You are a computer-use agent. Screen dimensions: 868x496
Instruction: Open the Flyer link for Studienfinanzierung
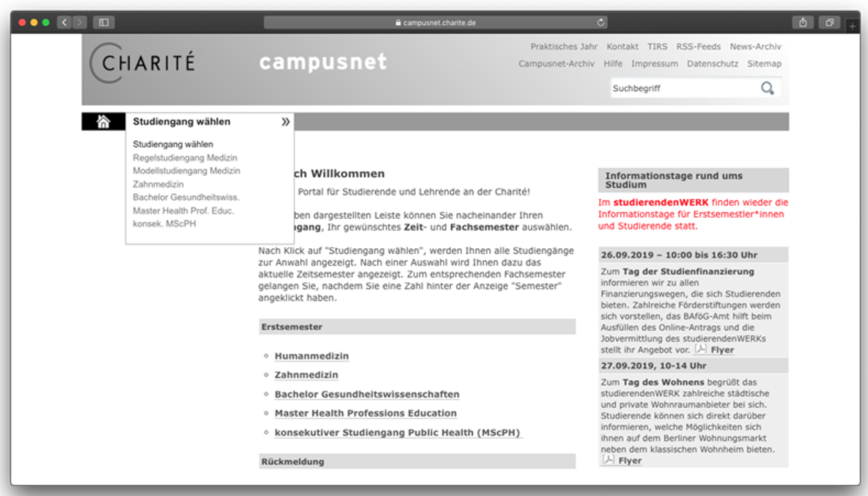point(722,350)
